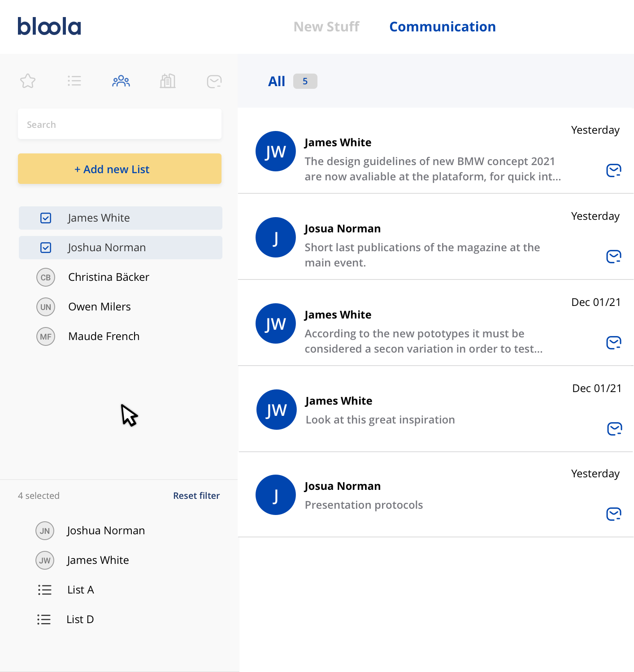
Task: Click message icon on magazine publications email
Action: (x=614, y=257)
